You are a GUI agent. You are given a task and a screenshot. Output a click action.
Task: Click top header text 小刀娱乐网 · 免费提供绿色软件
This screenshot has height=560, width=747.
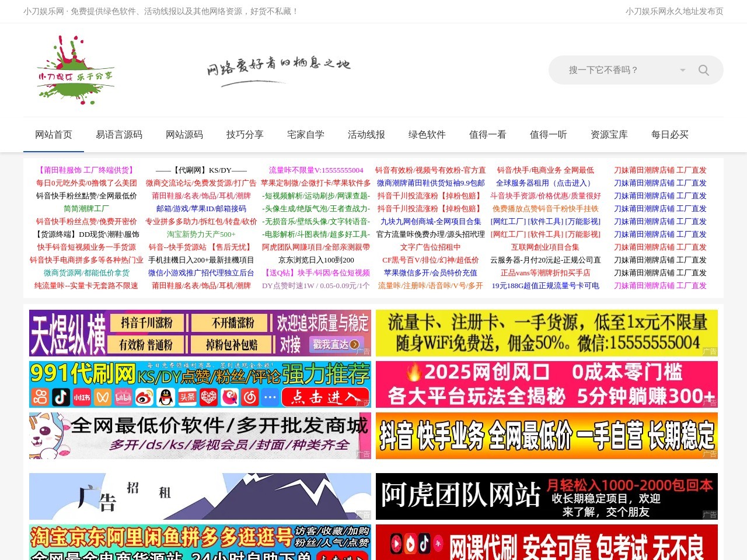point(160,11)
